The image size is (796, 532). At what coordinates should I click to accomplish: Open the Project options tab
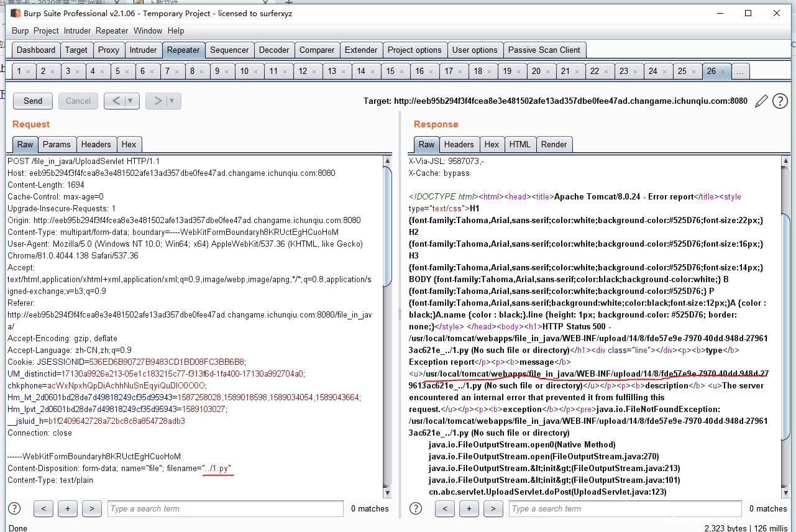pyautogui.click(x=414, y=50)
